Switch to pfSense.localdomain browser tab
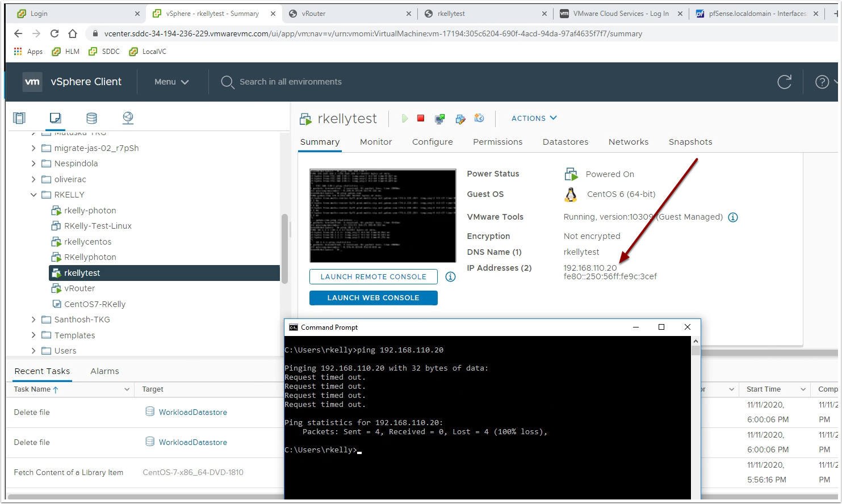 click(x=757, y=14)
